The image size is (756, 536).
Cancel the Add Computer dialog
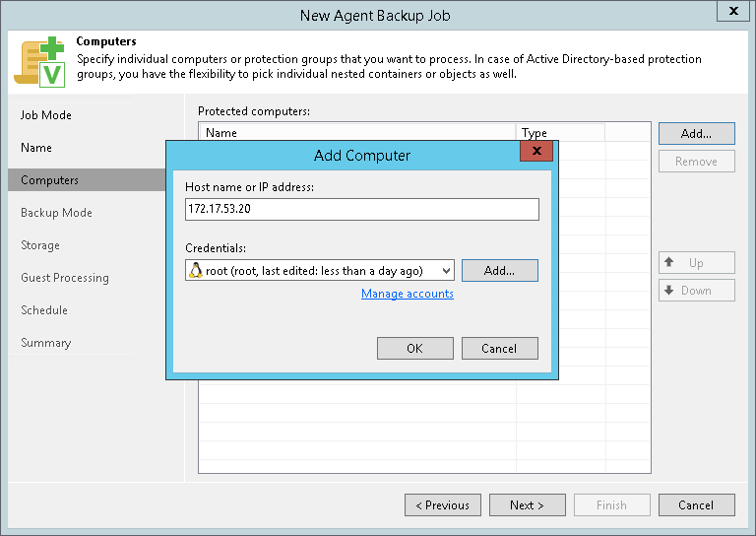point(499,348)
